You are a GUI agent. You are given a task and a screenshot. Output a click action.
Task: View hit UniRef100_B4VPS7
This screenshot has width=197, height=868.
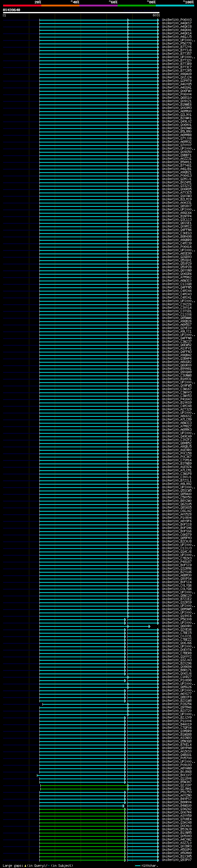[177, 799]
